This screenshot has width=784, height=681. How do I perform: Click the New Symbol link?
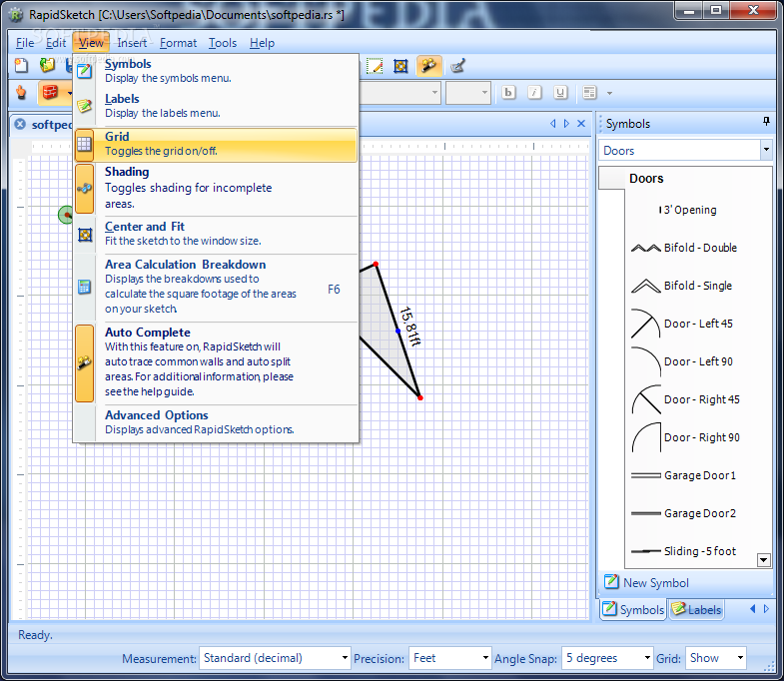click(x=646, y=582)
